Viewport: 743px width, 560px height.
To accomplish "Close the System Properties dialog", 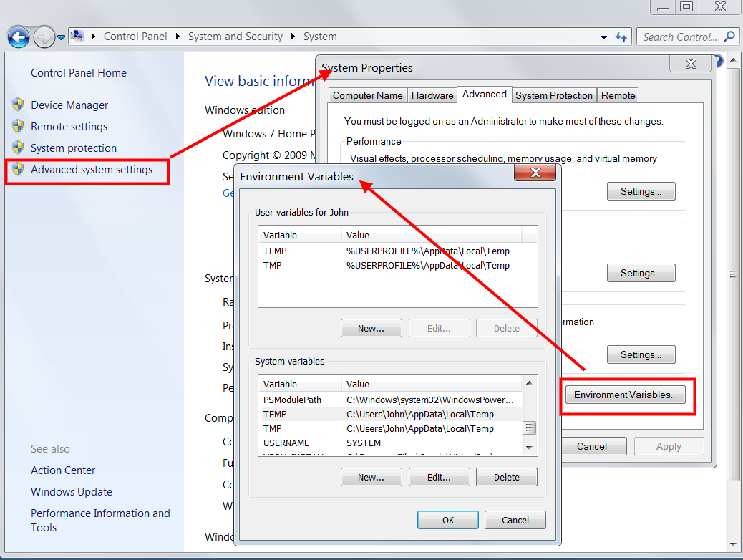I will 691,64.
